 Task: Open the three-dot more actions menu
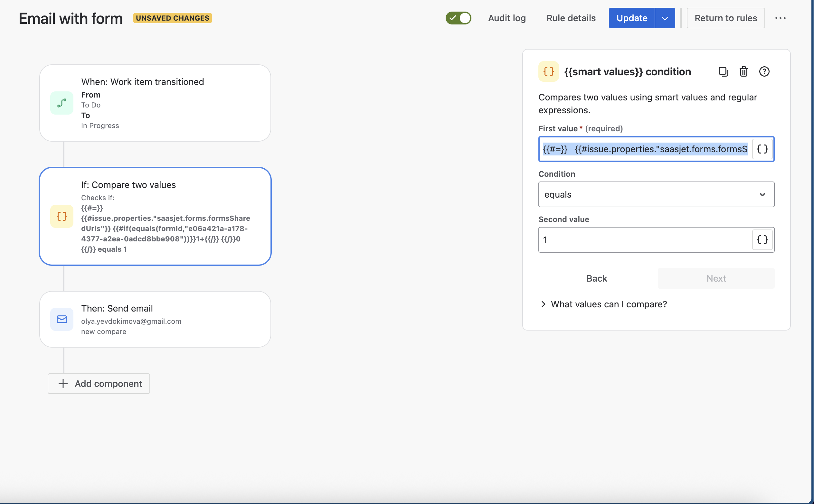(x=780, y=18)
